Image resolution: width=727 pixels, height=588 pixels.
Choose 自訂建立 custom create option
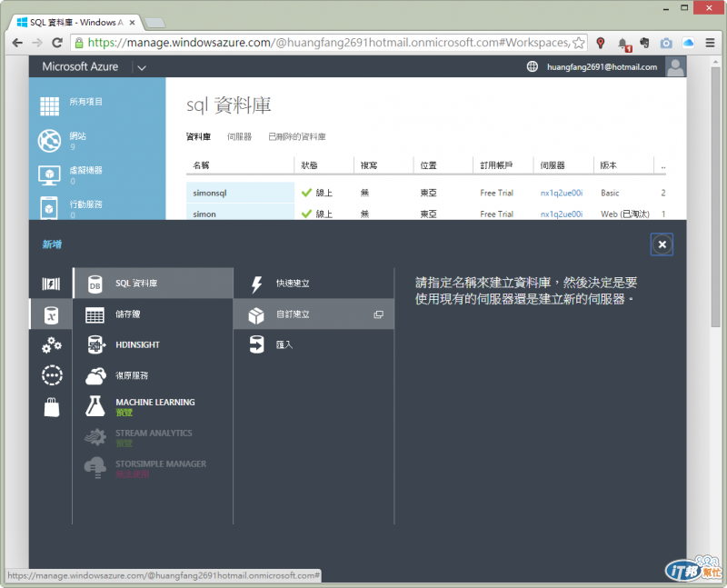click(314, 314)
